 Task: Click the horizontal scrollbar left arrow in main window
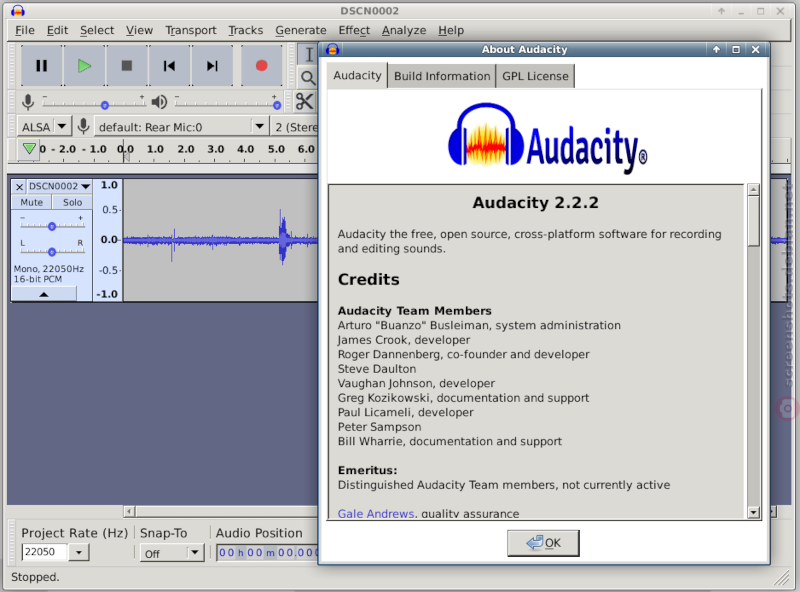[130, 511]
